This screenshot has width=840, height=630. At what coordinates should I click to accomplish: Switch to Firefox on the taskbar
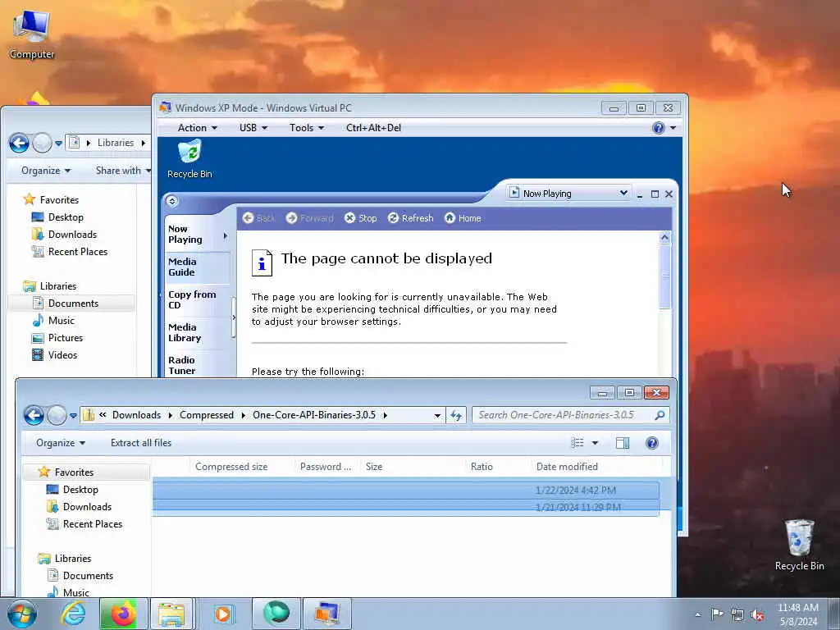124,614
